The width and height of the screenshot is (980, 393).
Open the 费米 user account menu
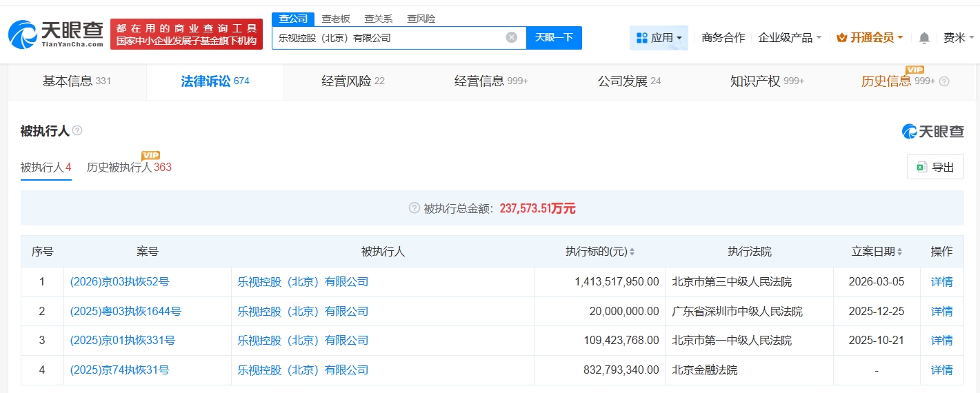[x=959, y=38]
